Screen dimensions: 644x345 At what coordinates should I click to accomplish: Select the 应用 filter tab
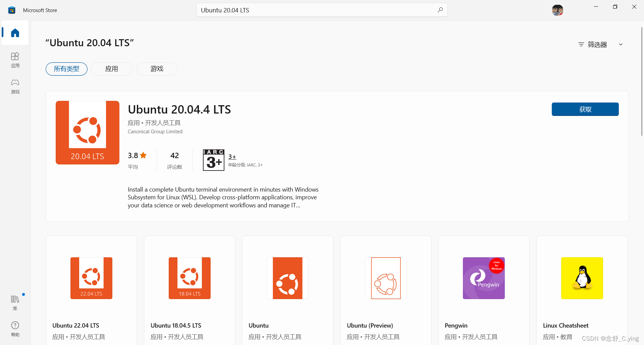pos(112,69)
